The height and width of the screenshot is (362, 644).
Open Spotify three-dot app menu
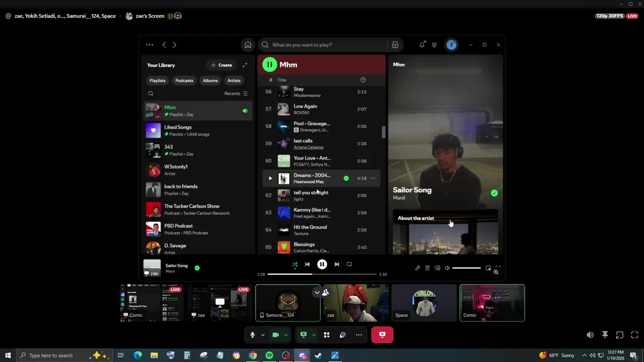click(149, 45)
